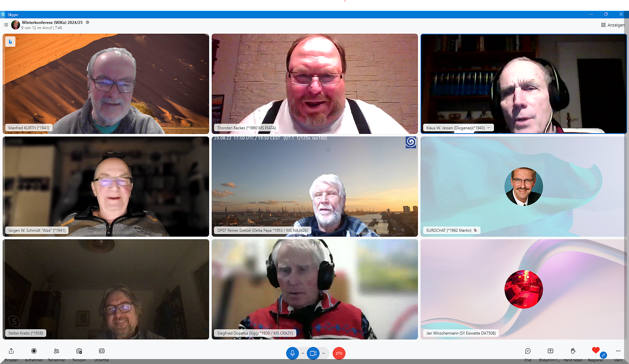This screenshot has height=364, width=629.
Task: Click the Bing icon on Manfred's video
Action: [10, 42]
